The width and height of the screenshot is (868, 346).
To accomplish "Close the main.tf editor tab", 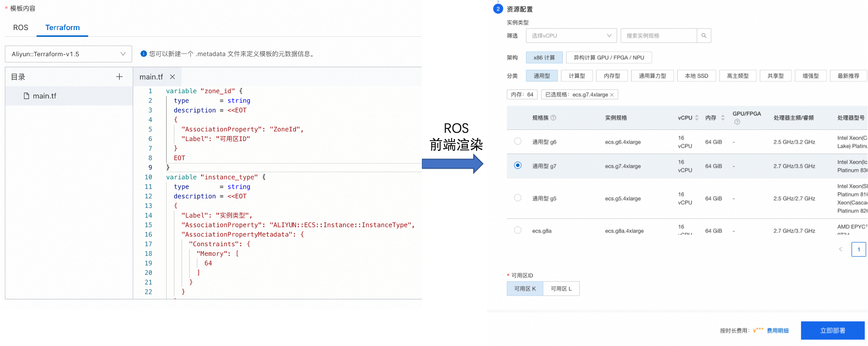I will click(172, 77).
